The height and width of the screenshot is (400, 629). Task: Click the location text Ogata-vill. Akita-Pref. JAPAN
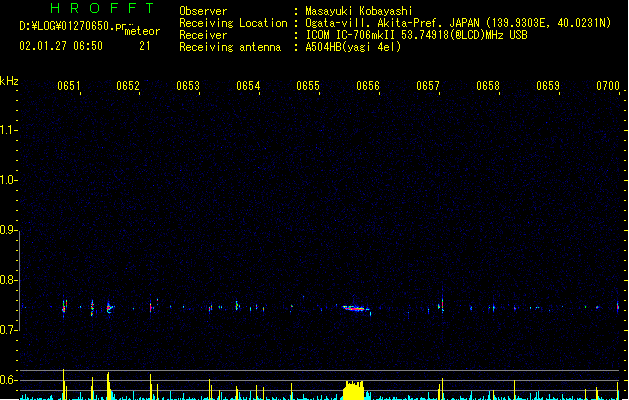tap(393, 23)
